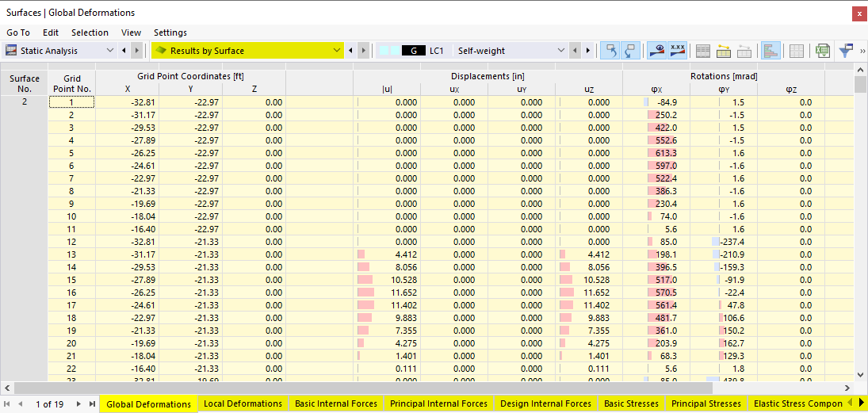868x413 pixels.
Task: Open the View menu
Action: click(x=132, y=33)
